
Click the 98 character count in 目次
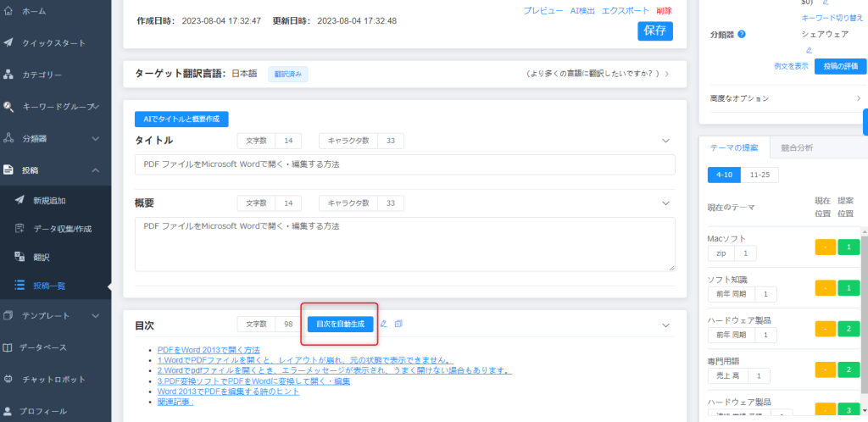288,324
